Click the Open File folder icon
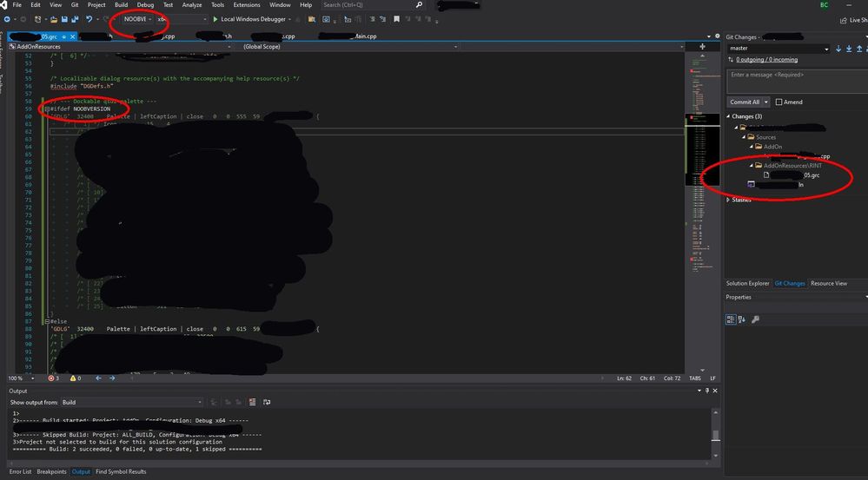 coord(54,19)
